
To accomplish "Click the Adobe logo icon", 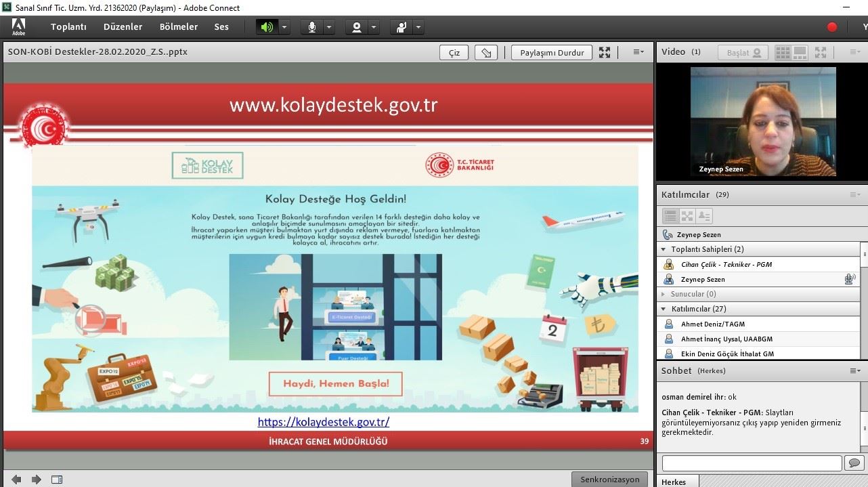I will 18,27.
